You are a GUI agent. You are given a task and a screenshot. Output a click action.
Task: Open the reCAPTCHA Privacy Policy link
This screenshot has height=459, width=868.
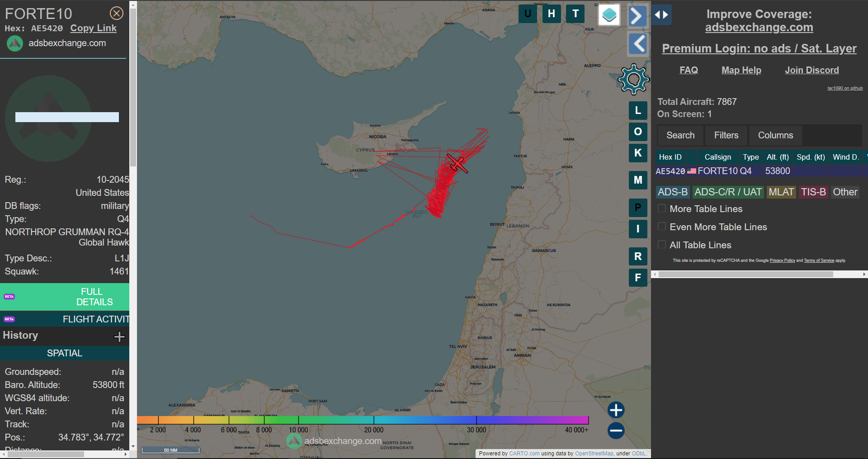point(782,260)
